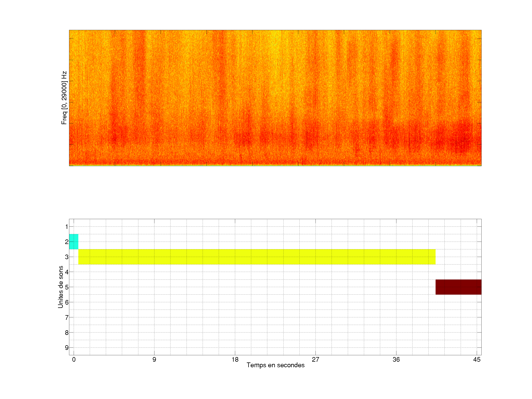Click the long yellow bar on row 3
Screen dimensions: 532x399
[x=257, y=257]
